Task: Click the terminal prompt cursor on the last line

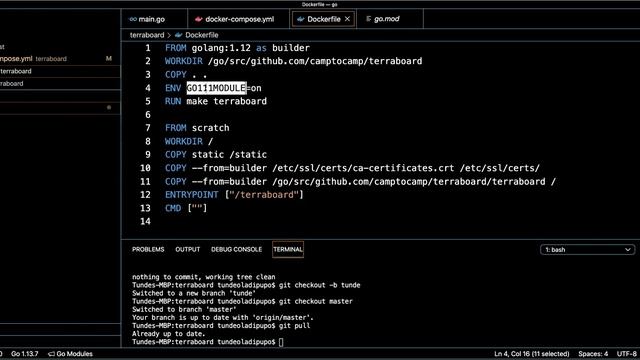Action: [281, 342]
